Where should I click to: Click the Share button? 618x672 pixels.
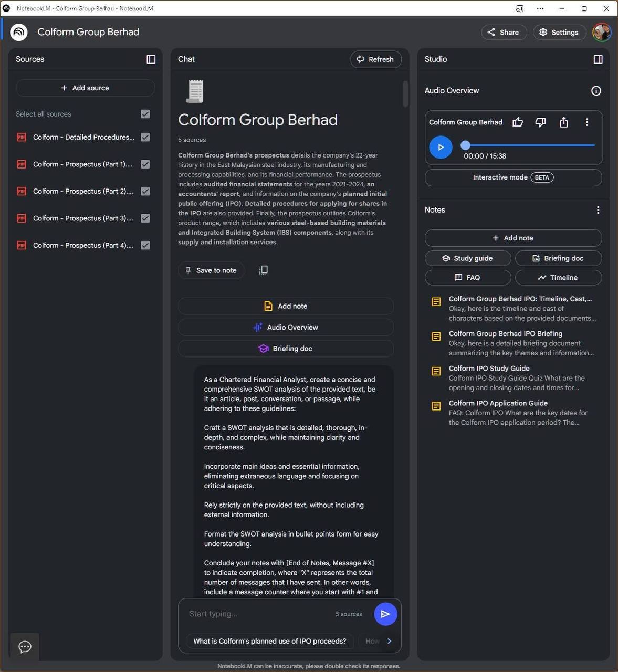point(504,32)
